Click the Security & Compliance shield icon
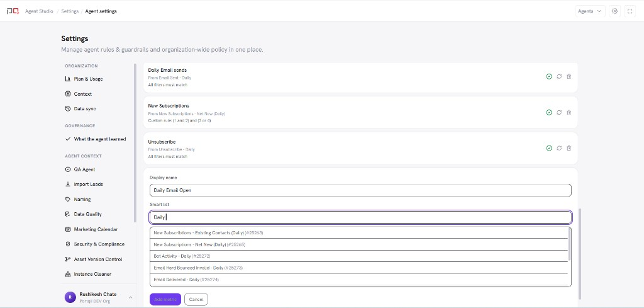 68,244
